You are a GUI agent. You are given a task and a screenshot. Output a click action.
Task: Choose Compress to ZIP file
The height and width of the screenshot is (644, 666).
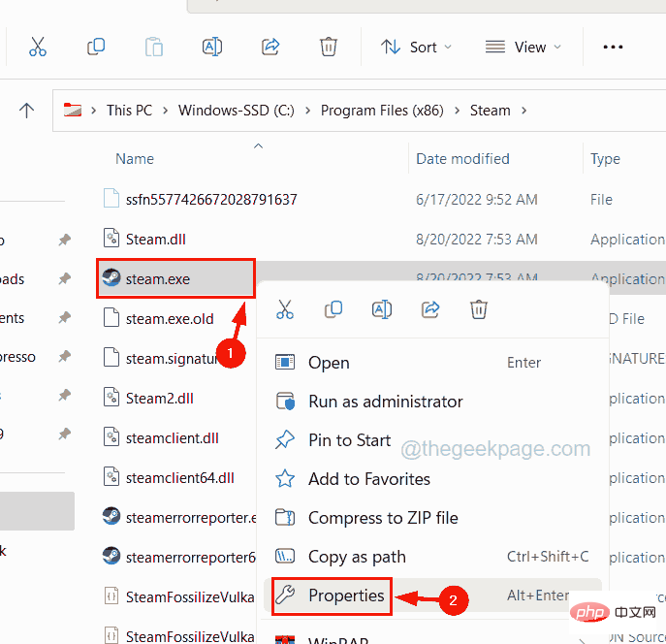[432, 518]
